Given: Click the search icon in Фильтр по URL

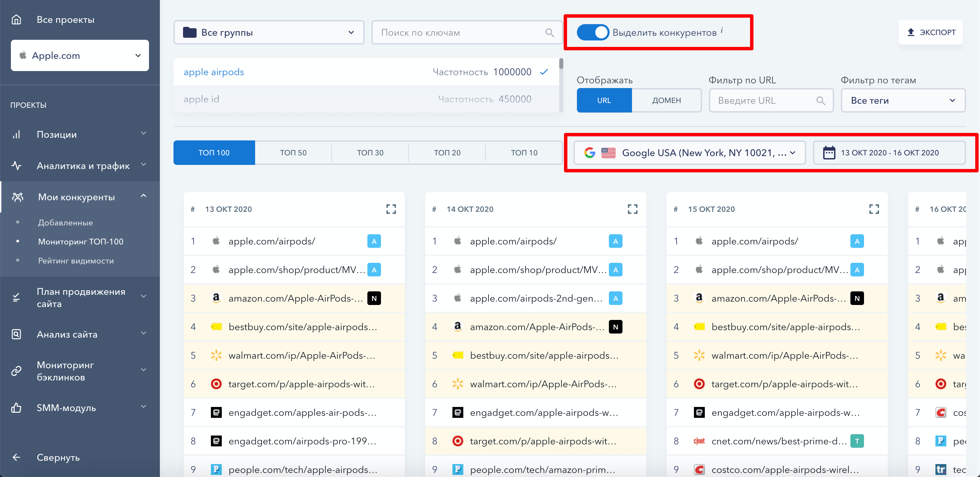Looking at the screenshot, I should pos(820,101).
